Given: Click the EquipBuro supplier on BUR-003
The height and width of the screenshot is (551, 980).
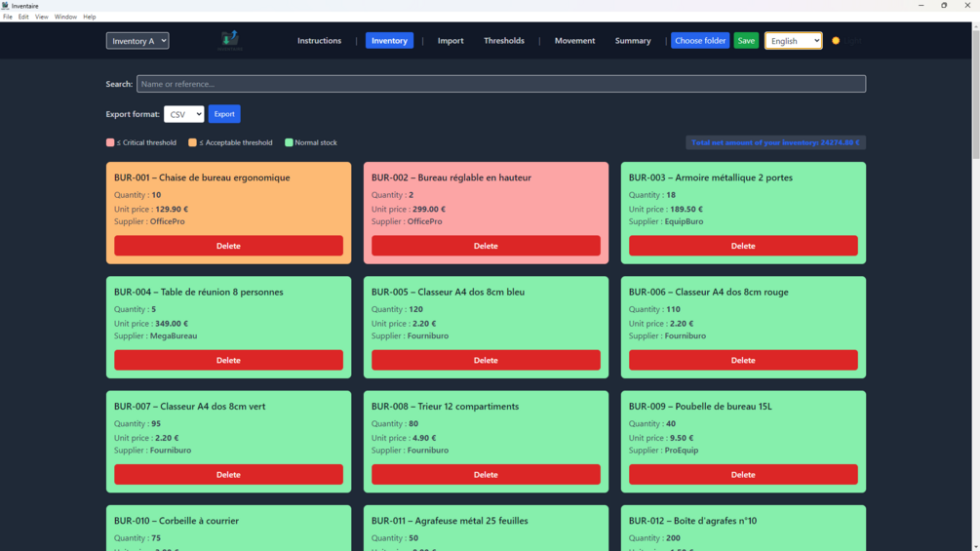Looking at the screenshot, I should pos(684,221).
